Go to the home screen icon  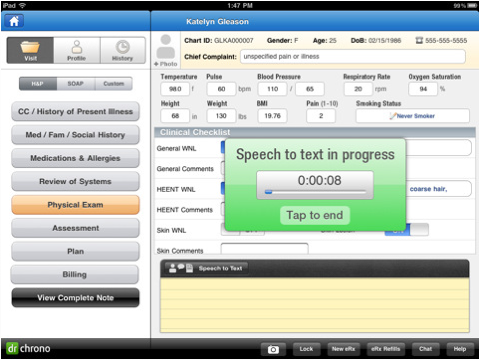pos(14,21)
